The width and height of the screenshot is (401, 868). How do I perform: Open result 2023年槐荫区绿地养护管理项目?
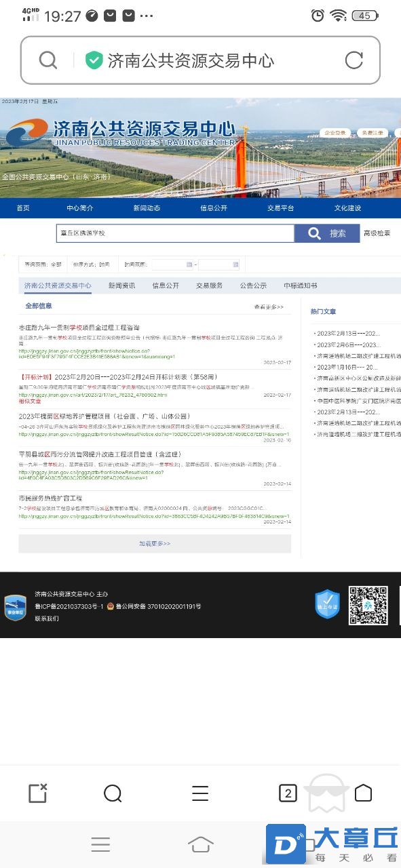point(104,416)
